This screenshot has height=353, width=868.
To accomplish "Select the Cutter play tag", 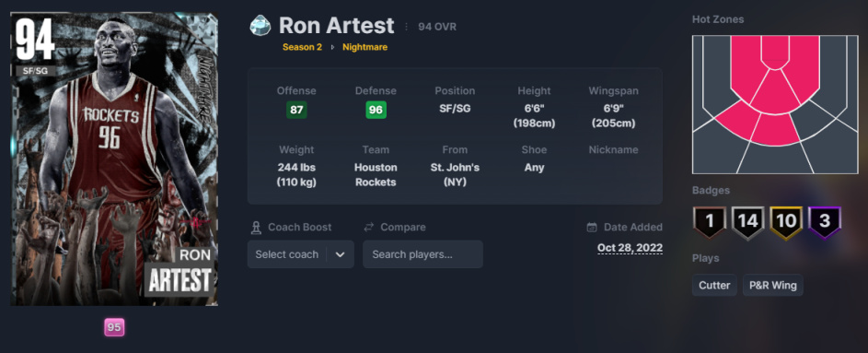I will tap(714, 286).
